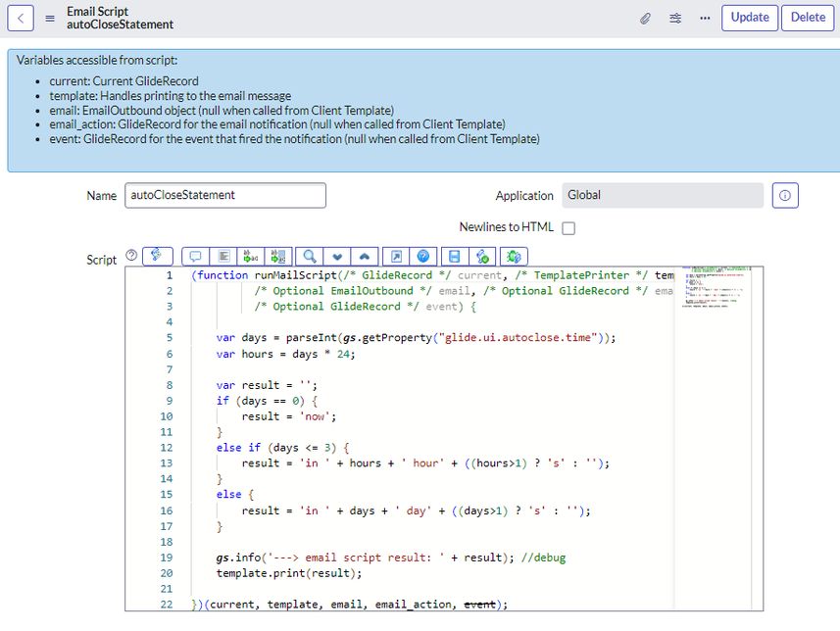Click 'current: Current GlideRecord' bullet text
Image resolution: width=840 pixels, height=631 pixels.
tap(124, 81)
